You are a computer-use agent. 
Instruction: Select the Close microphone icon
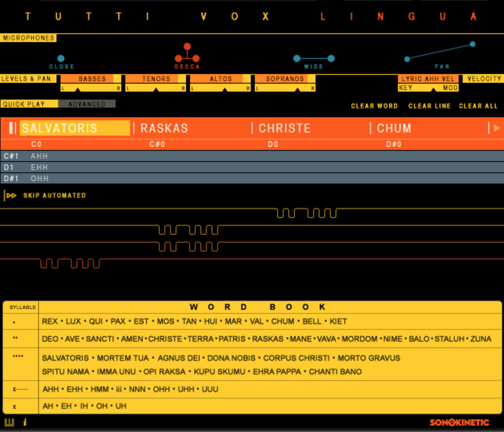click(61, 59)
